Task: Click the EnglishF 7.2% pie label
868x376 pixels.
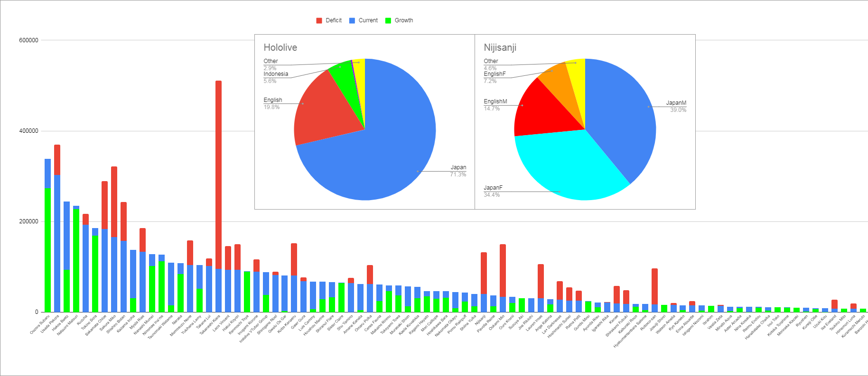Action: [x=495, y=77]
